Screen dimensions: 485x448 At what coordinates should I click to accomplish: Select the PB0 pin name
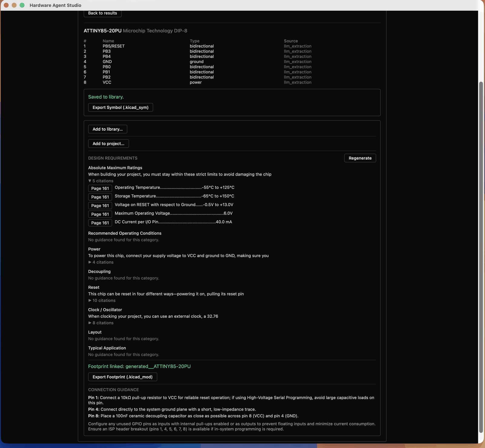pos(107,67)
